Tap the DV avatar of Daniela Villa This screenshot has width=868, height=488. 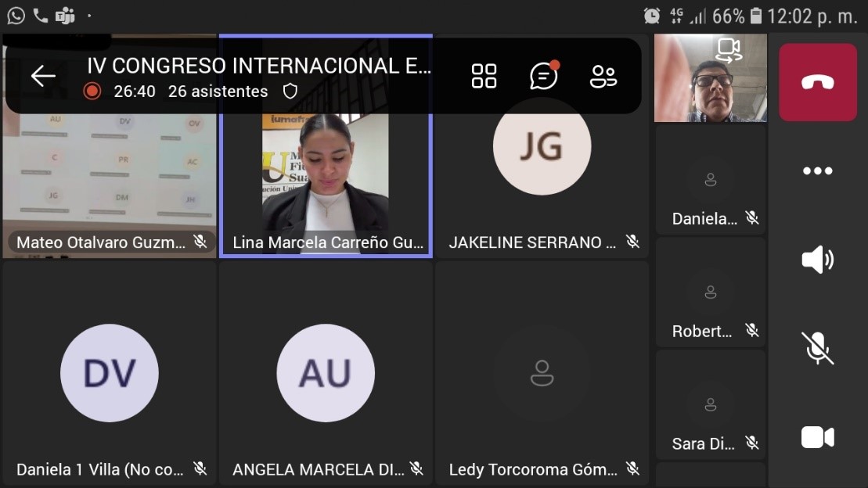(x=110, y=373)
